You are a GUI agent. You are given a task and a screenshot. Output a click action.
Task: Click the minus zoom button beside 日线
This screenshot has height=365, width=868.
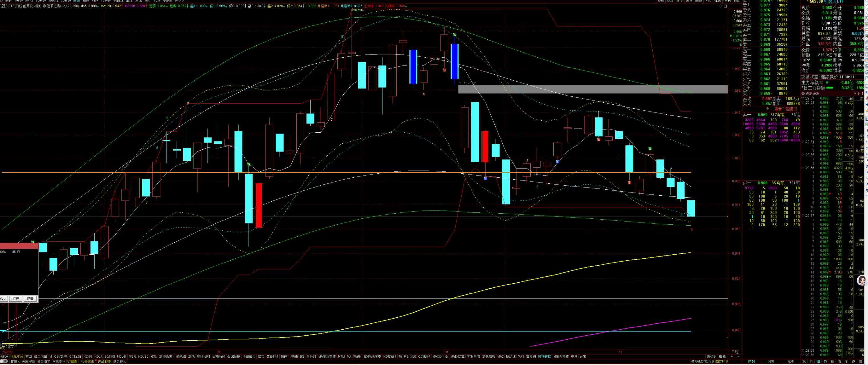[x=738, y=356]
